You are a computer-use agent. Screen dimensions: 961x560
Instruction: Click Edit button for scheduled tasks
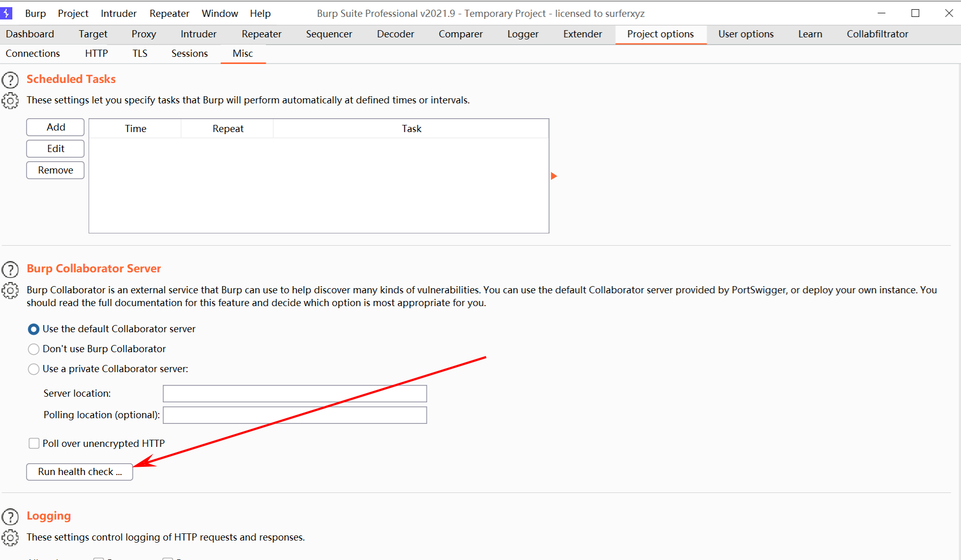[x=55, y=148]
